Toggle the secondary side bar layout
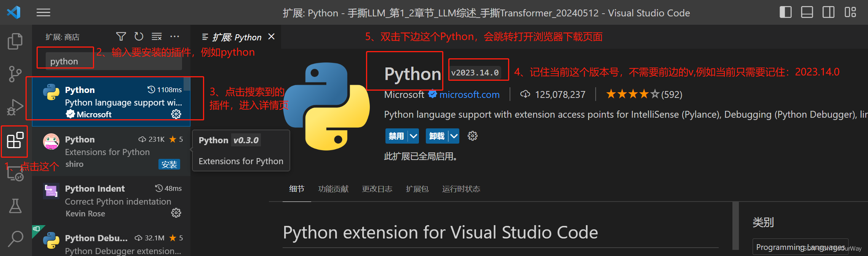Image resolution: width=868 pixels, height=256 pixels. [828, 12]
